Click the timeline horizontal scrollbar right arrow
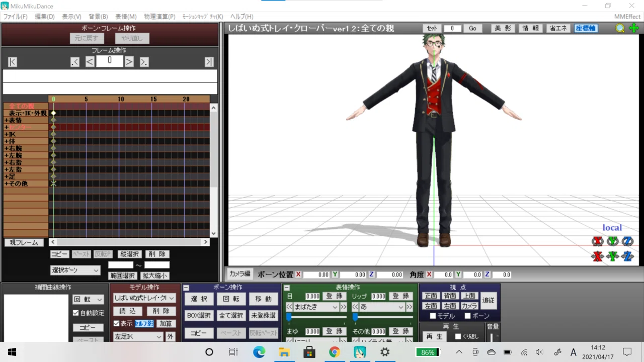644x362 pixels. (206, 242)
